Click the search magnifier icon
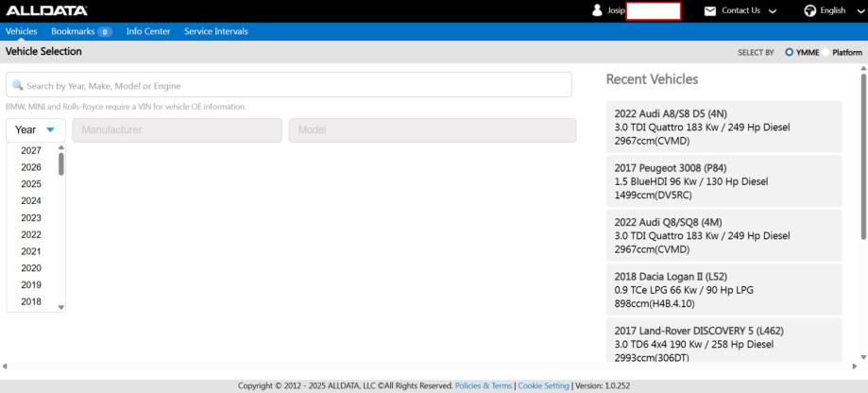 [x=17, y=85]
